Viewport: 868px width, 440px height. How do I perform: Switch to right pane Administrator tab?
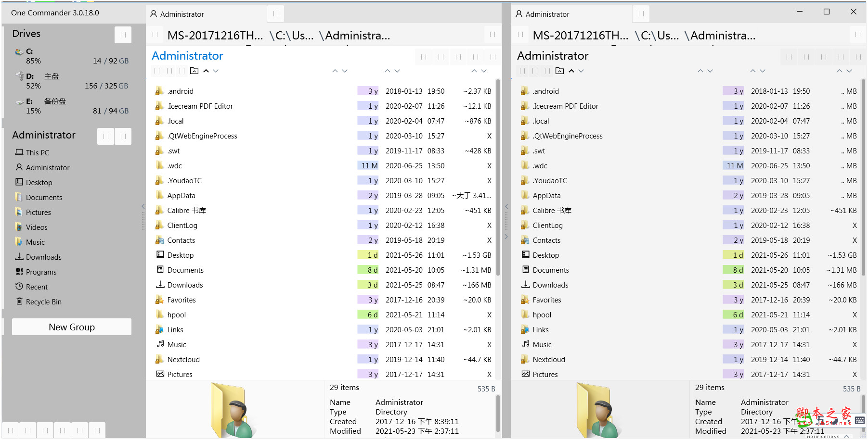pyautogui.click(x=547, y=14)
